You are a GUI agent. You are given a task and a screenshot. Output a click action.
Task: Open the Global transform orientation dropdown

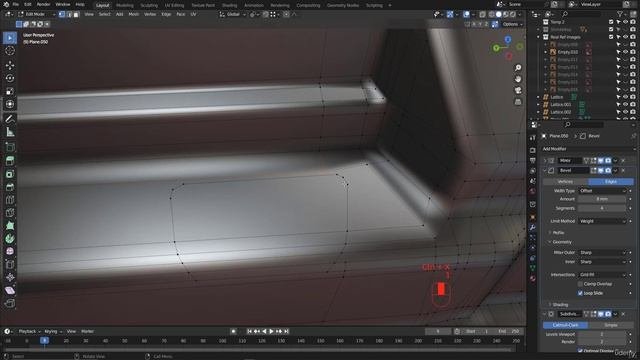(233, 14)
